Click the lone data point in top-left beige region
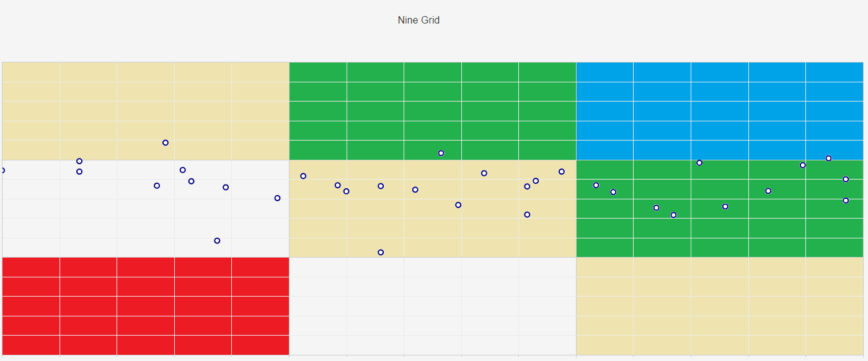This screenshot has width=868, height=361. (166, 142)
